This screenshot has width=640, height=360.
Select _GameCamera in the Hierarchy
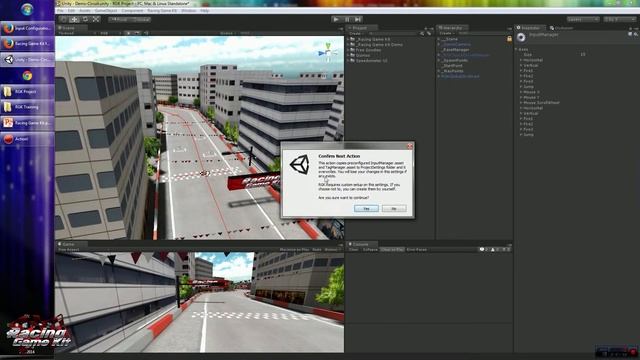456,44
